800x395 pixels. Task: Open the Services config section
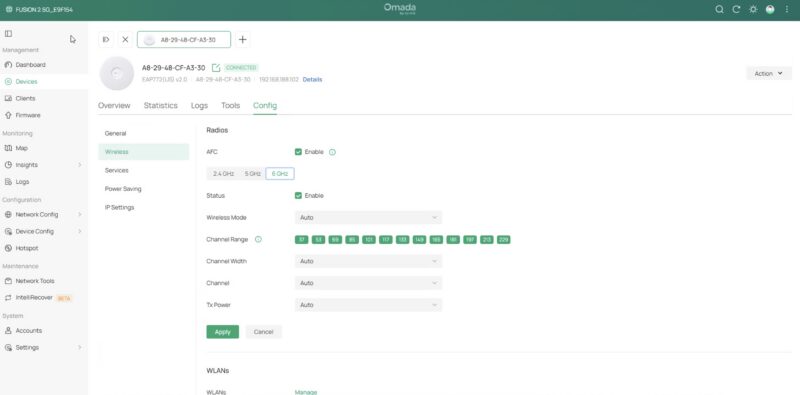point(144,170)
